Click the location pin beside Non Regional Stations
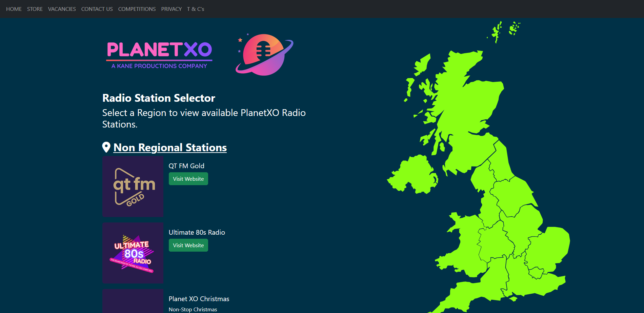The width and height of the screenshot is (644, 313). coord(106,147)
